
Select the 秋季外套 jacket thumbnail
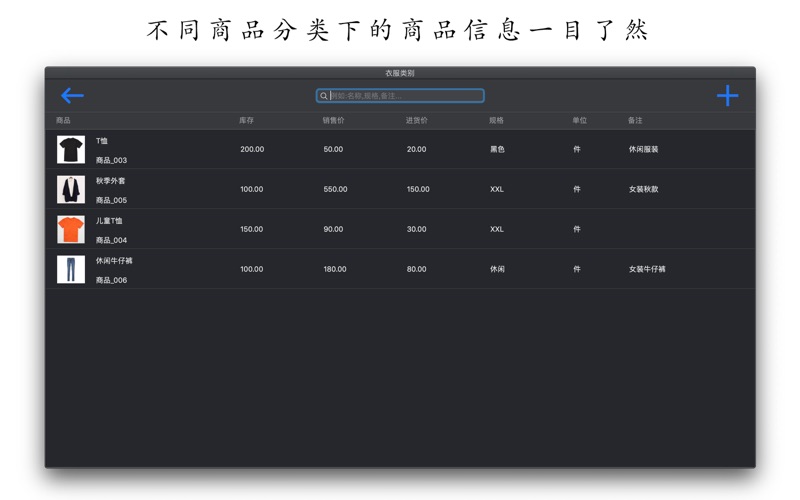[x=71, y=189]
